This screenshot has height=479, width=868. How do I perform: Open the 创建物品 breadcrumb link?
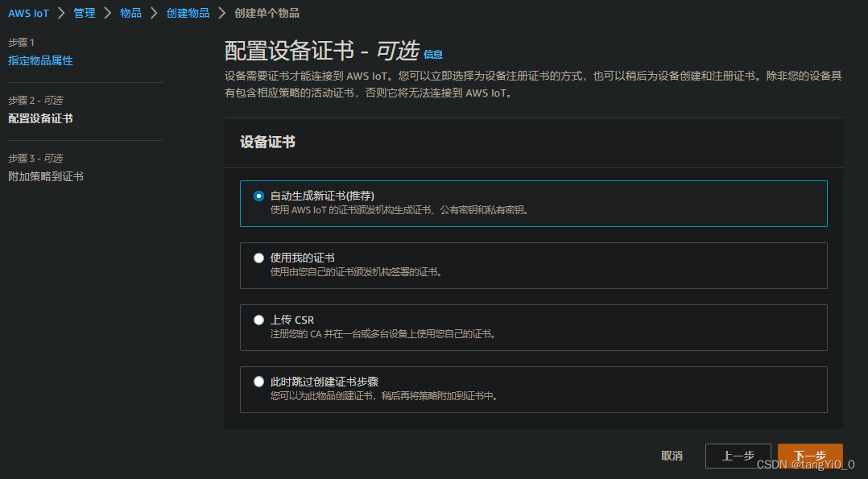pos(188,13)
